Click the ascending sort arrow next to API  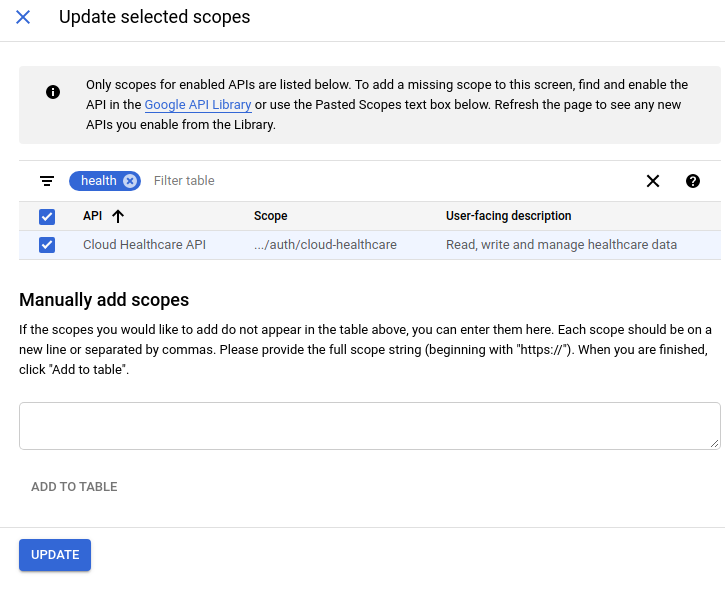click(118, 216)
